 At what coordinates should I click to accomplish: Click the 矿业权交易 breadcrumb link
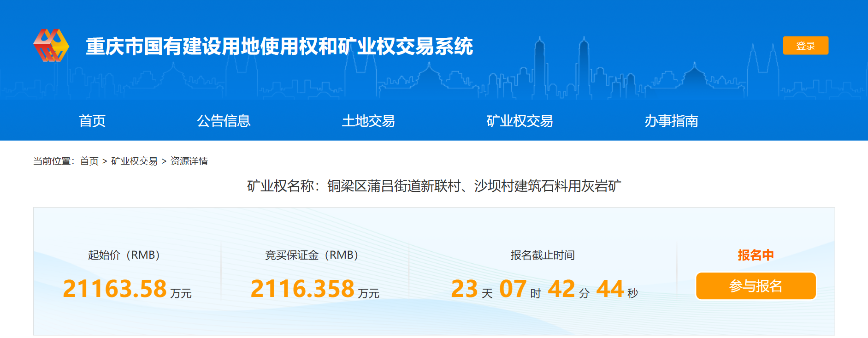pyautogui.click(x=134, y=161)
